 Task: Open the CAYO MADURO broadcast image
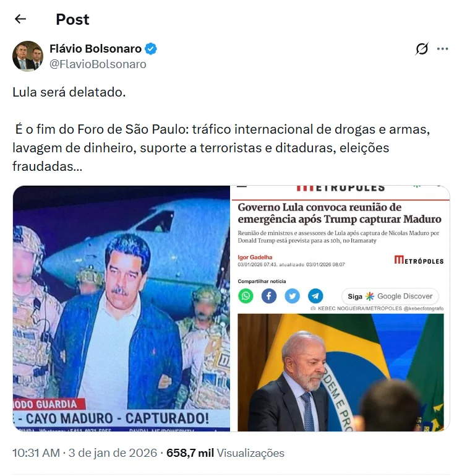tap(121, 308)
